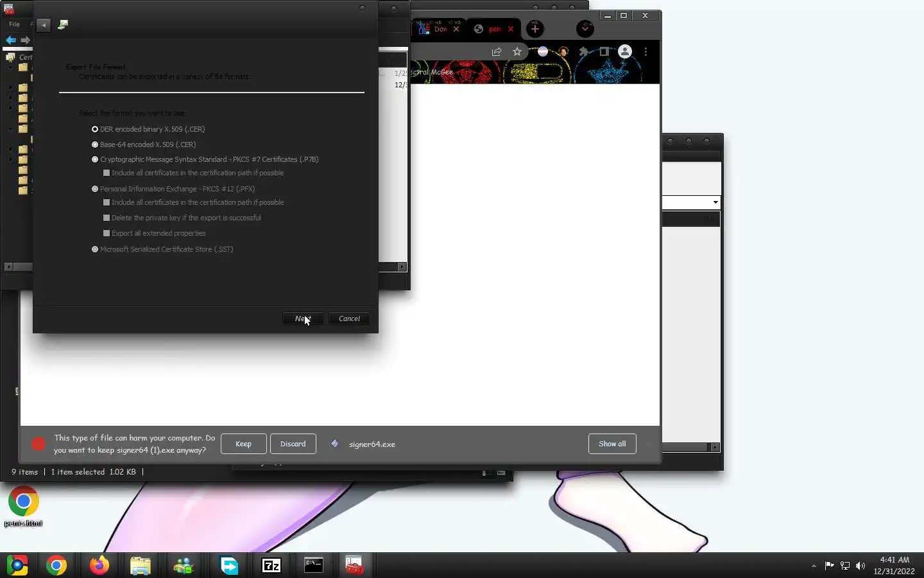
Task: Click Show all downloads button
Action: 612,444
